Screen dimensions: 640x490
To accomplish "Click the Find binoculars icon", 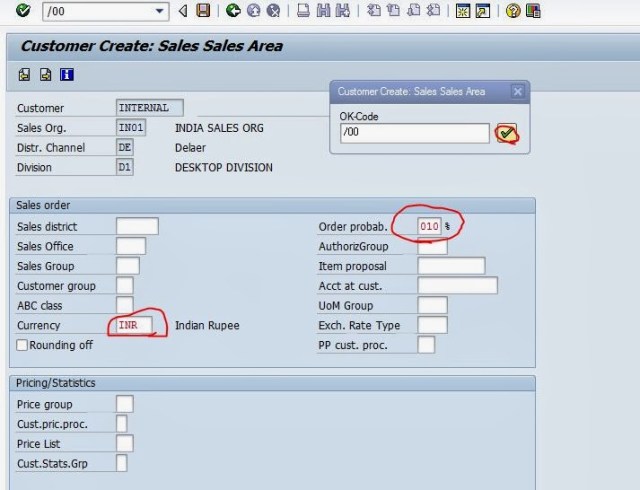I will [323, 10].
